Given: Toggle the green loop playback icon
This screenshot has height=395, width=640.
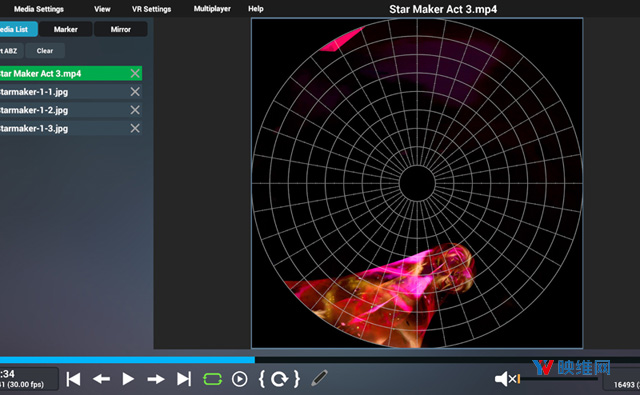Looking at the screenshot, I should (x=213, y=379).
